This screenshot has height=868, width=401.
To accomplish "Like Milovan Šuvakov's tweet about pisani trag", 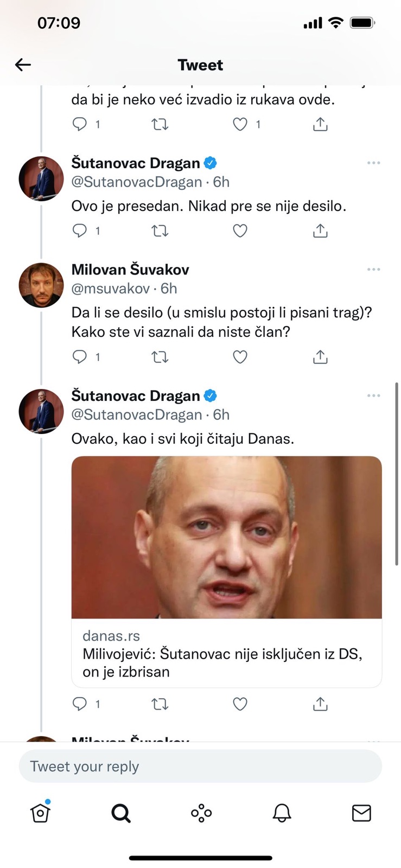I will point(240,357).
